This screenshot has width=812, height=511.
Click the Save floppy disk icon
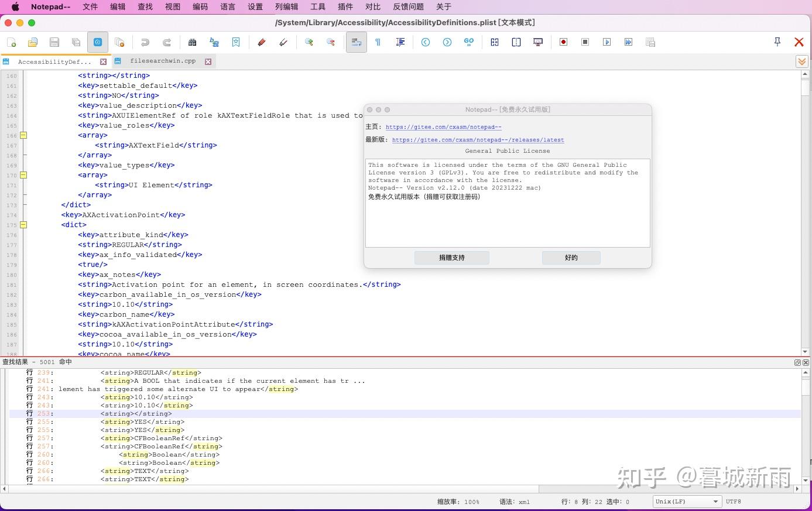pyautogui.click(x=54, y=42)
